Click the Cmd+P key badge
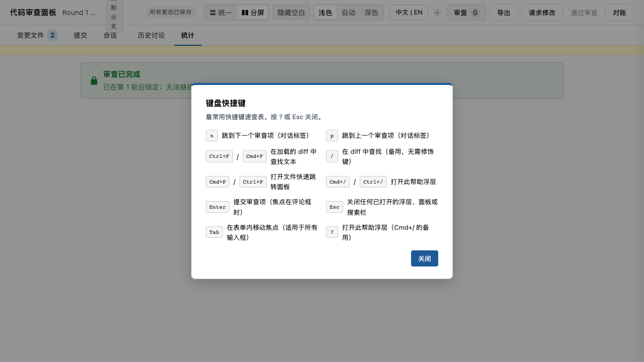This screenshot has height=362, width=644. click(217, 182)
